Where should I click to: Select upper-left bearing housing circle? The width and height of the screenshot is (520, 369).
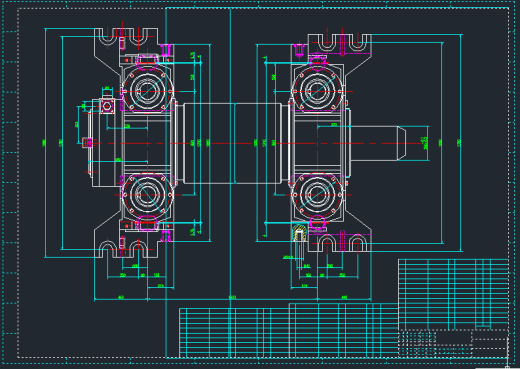tap(147, 91)
